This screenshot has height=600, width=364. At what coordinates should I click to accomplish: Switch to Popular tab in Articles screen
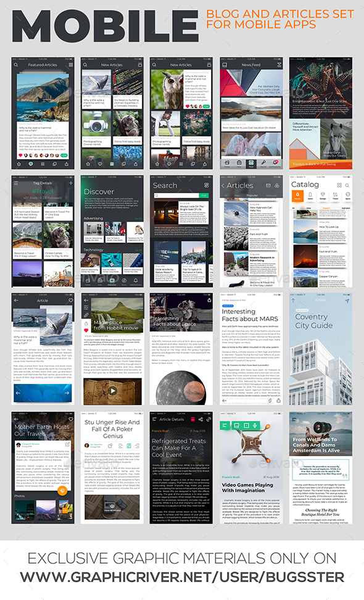tap(252, 195)
